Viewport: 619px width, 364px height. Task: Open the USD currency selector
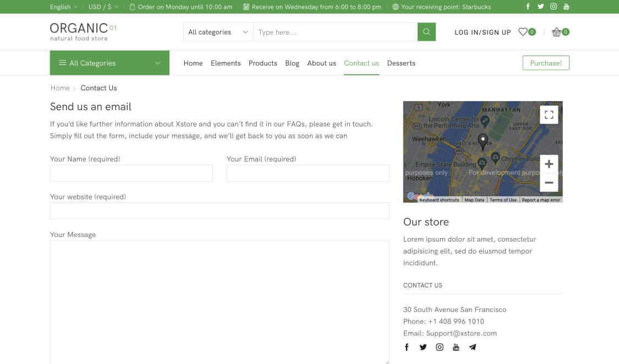[x=103, y=7]
